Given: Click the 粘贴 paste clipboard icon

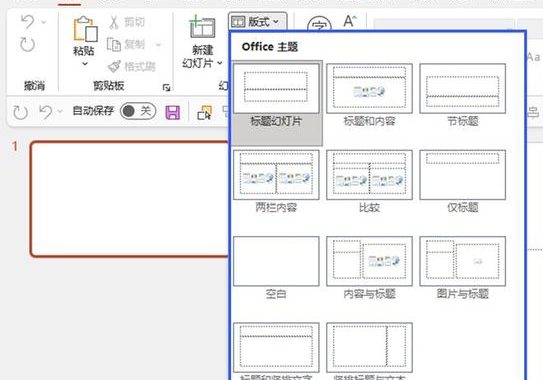Looking at the screenshot, I should point(85,29).
